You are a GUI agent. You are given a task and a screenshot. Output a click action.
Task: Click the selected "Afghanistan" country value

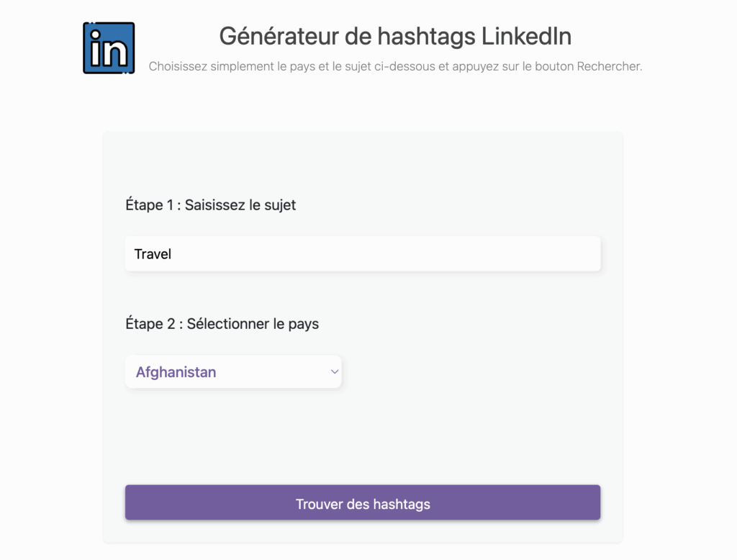coord(176,373)
